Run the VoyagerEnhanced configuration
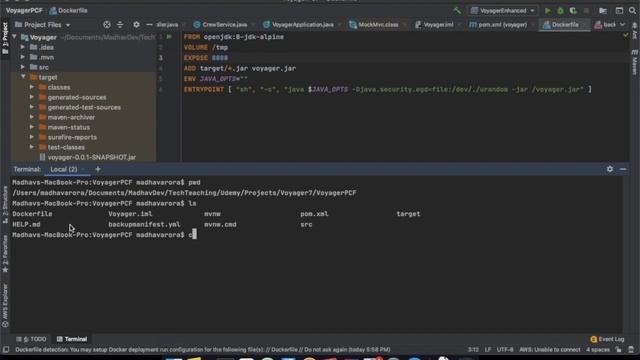The width and height of the screenshot is (640, 360). click(548, 11)
